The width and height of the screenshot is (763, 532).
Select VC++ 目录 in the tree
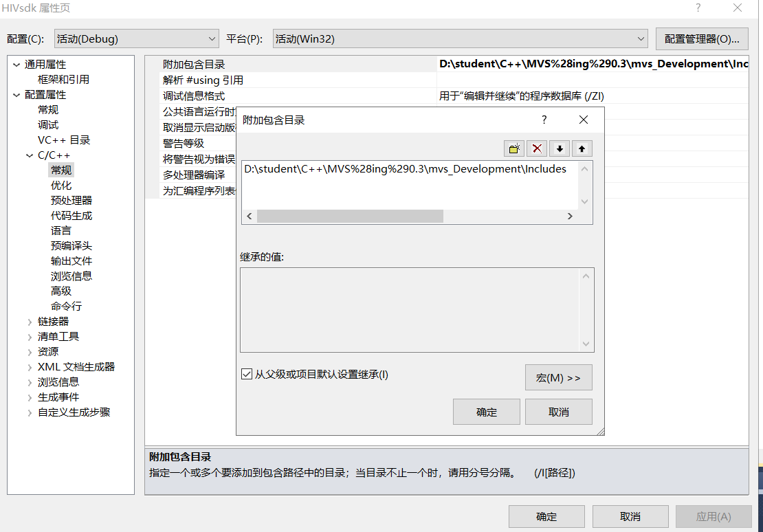(x=64, y=140)
